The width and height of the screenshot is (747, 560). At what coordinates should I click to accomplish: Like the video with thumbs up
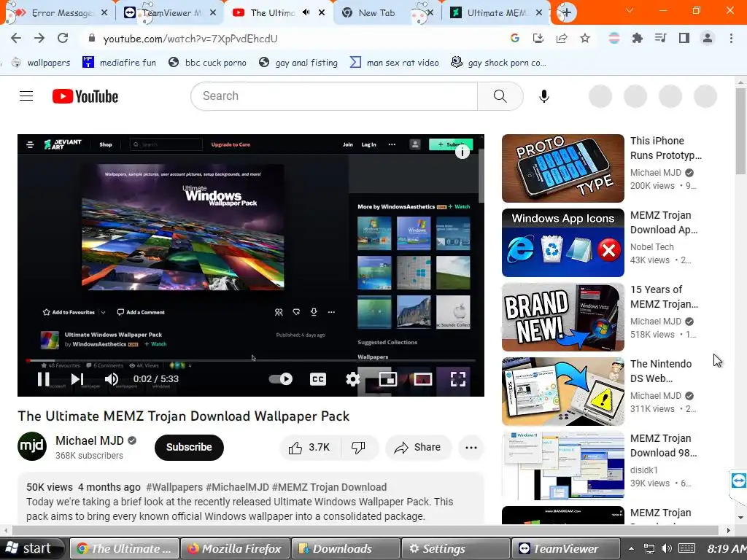pyautogui.click(x=309, y=447)
